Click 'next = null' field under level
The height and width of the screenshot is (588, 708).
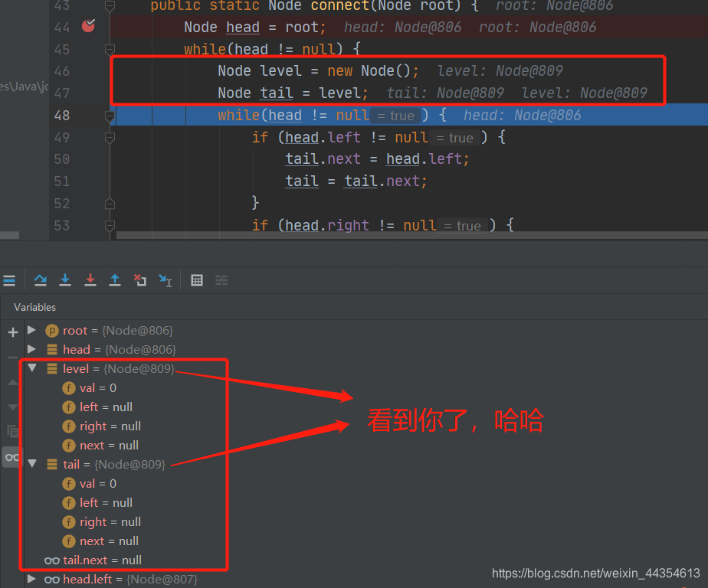(100, 446)
